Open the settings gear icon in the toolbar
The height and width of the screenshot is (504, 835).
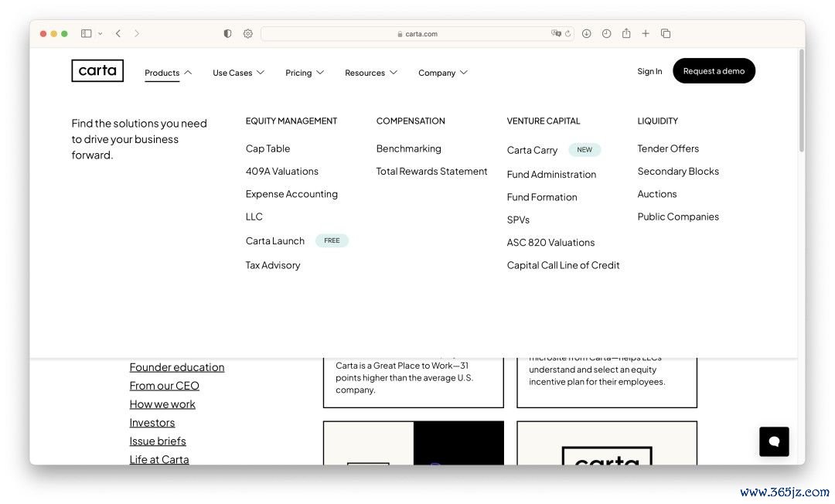(247, 33)
